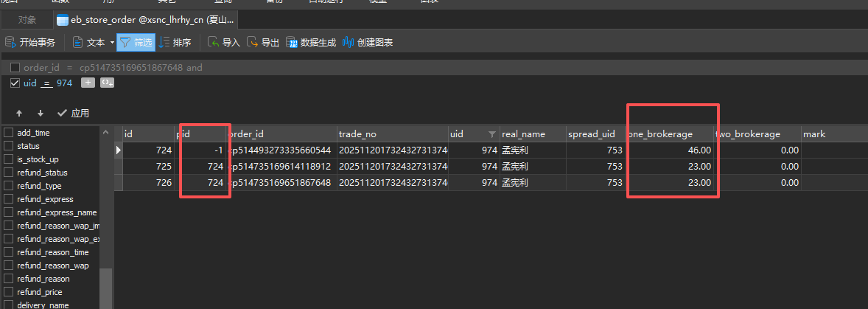Image resolution: width=868 pixels, height=309 pixels.
Task: Click the pid cell showing -1
Action: 200,150
